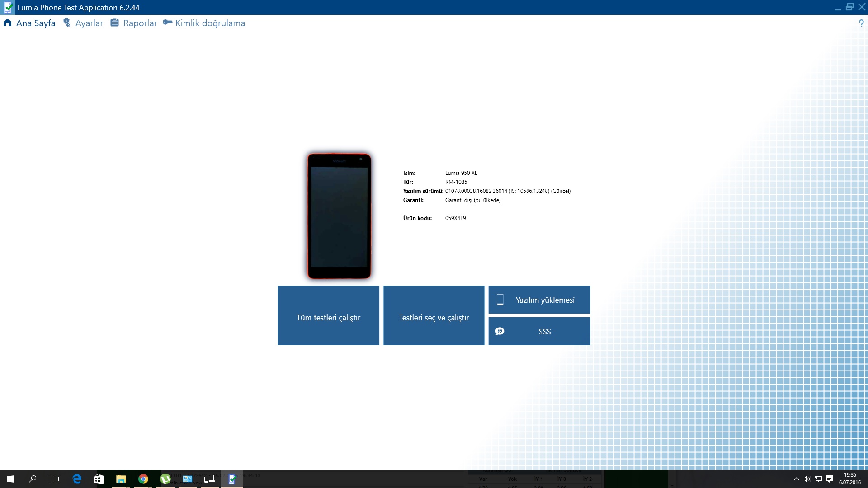Open the Ana Sayfa home tab
This screenshot has height=488, width=868.
[36, 23]
